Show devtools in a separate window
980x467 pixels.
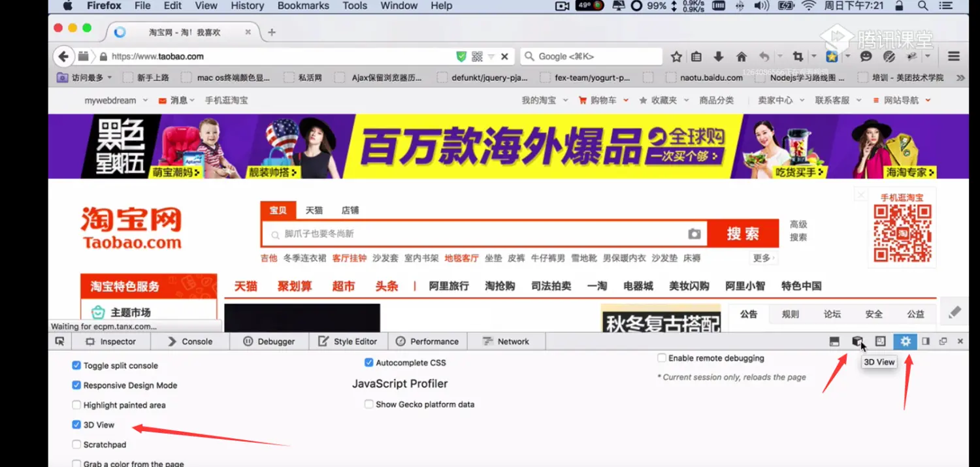pos(943,342)
